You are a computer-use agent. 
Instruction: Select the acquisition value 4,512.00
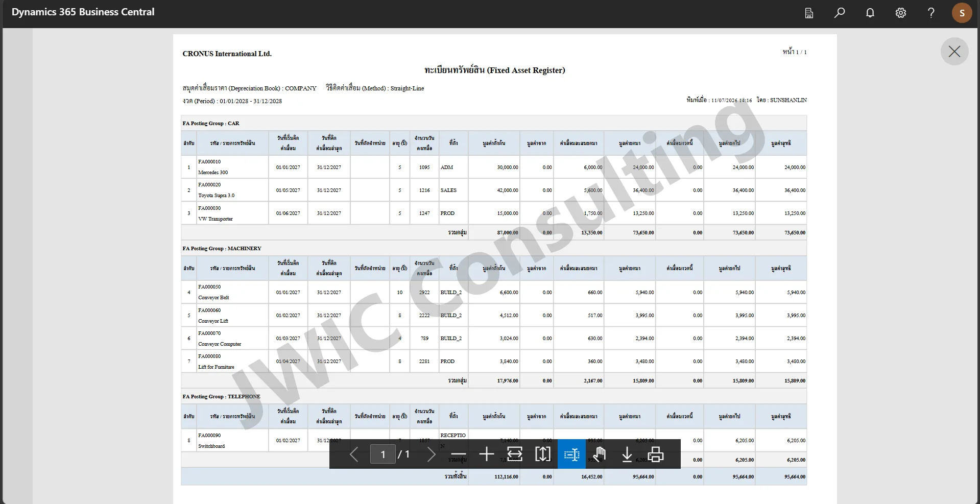[x=509, y=316]
